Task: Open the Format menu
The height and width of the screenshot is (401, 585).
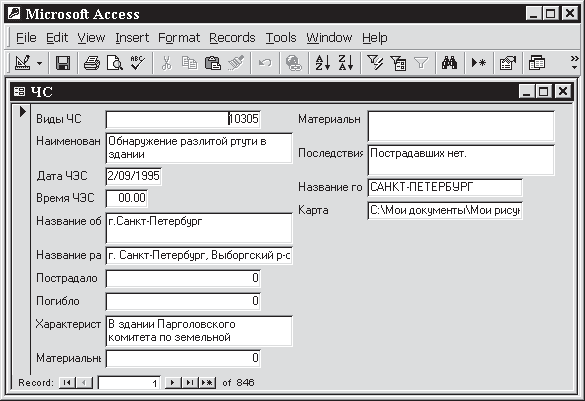Action: [x=179, y=38]
